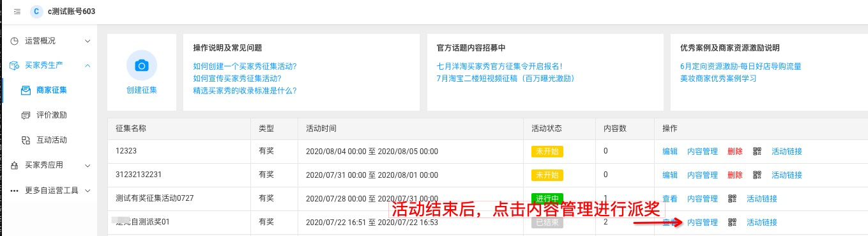Click 内容管理 for the 自测派奖01 row
Screen dimensions: 868x236
[703, 223]
